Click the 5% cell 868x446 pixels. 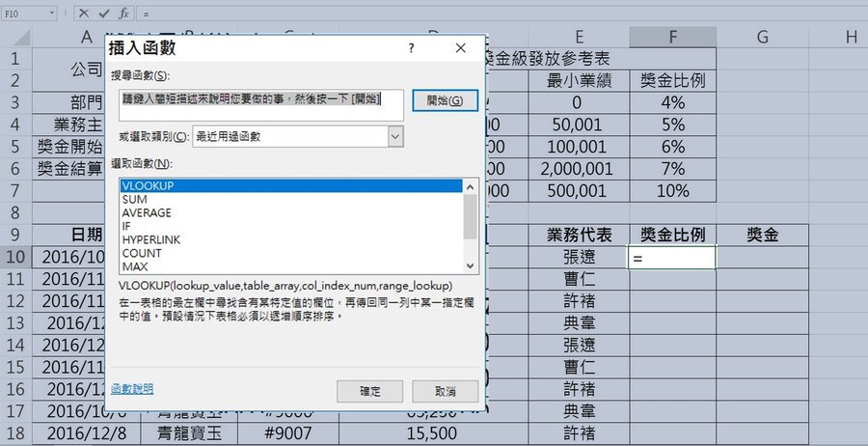tap(672, 125)
